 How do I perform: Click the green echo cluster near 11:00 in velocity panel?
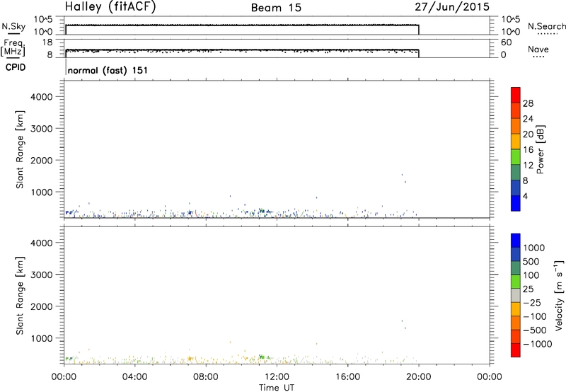tap(262, 357)
